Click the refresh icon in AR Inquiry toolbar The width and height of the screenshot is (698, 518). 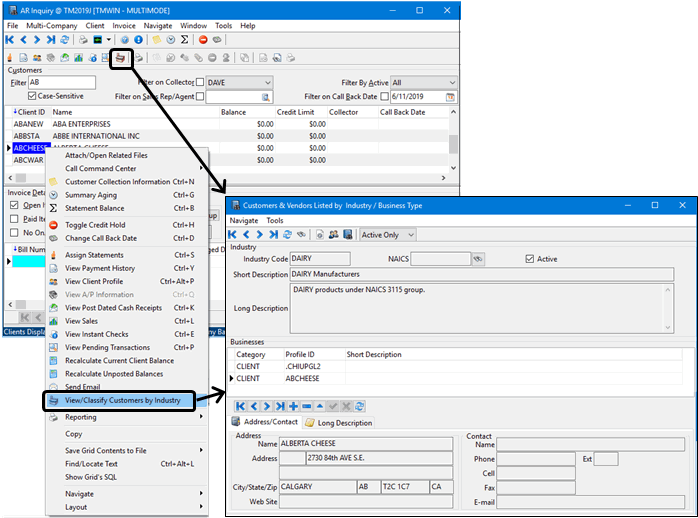[66, 40]
